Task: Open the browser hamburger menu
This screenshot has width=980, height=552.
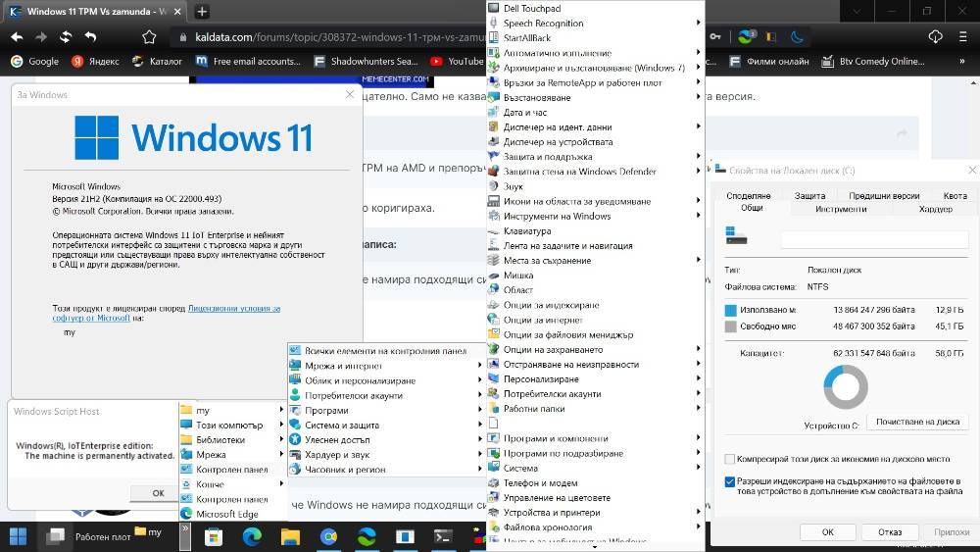Action: [962, 37]
